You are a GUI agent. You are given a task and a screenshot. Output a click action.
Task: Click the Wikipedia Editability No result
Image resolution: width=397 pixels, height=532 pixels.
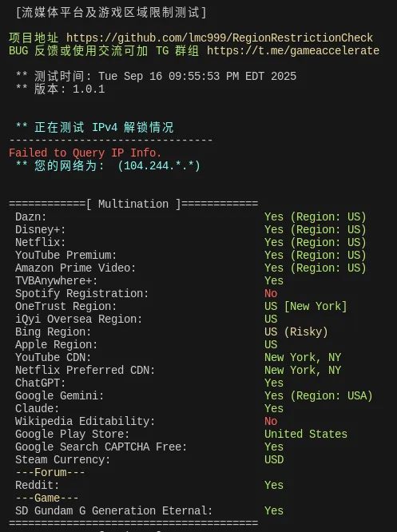click(x=271, y=422)
